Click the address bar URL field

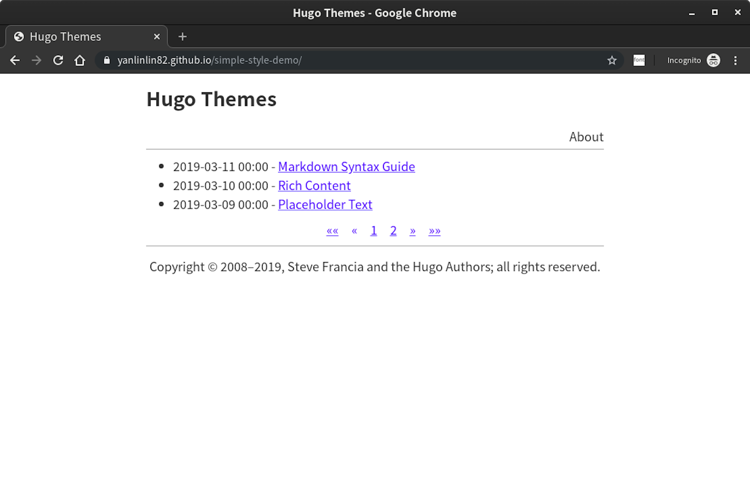350,60
